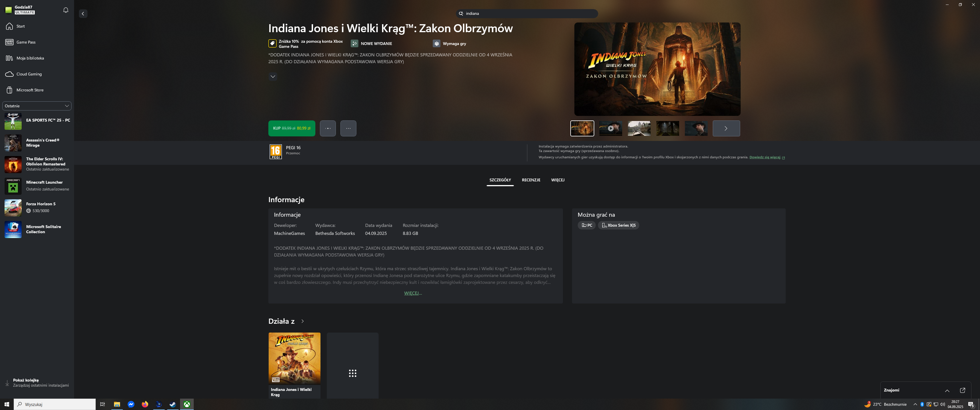Click the search field with indiana
This screenshot has height=410, width=980.
[x=527, y=13]
